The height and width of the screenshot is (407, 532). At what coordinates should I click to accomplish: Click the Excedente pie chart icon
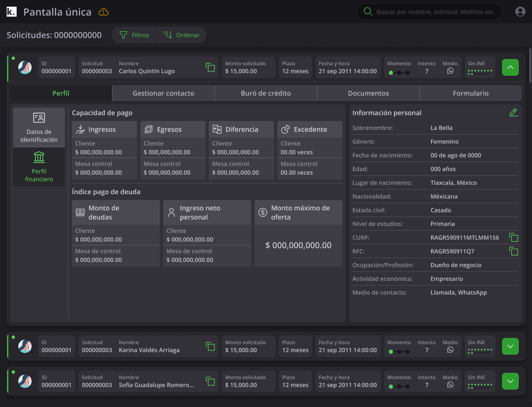[x=286, y=129]
